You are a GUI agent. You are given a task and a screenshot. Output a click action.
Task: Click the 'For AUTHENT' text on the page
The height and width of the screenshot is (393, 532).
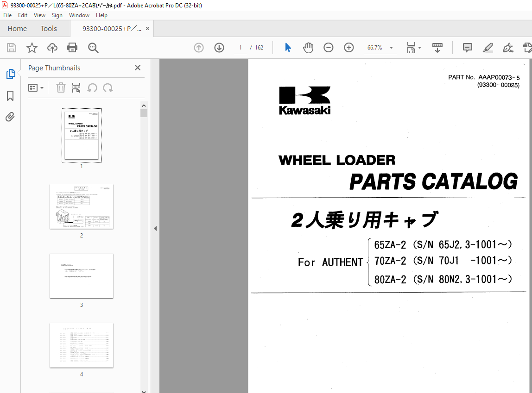click(330, 262)
